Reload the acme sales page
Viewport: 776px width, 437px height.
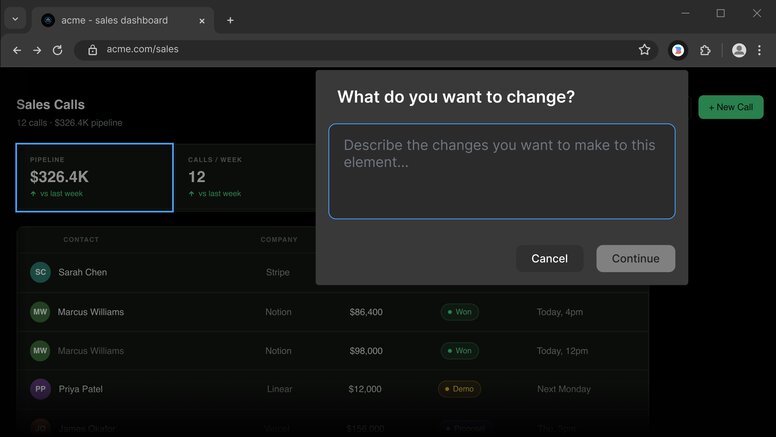click(57, 50)
